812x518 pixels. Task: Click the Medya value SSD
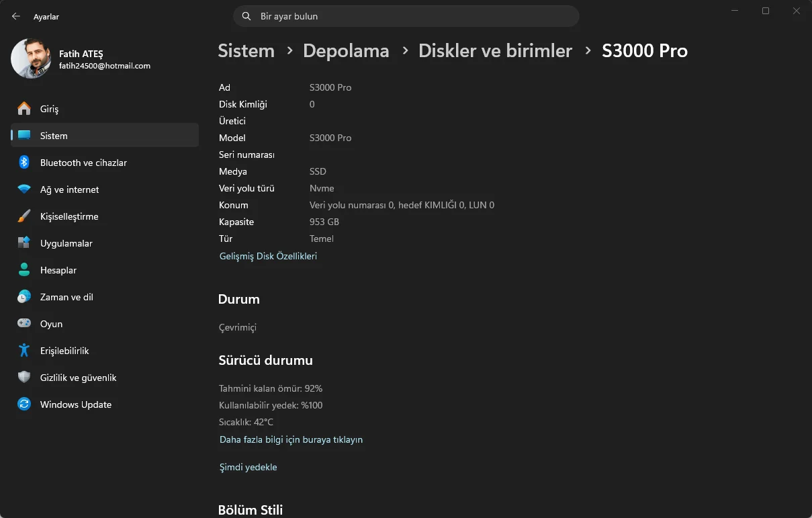pos(318,171)
